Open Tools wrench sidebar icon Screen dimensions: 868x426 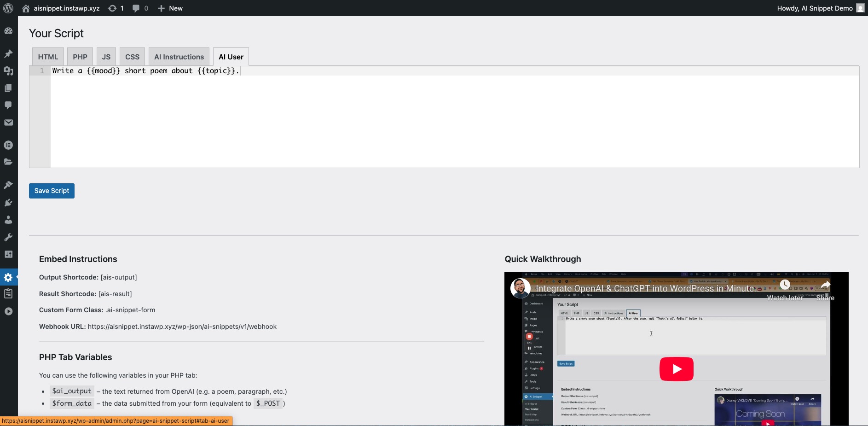pyautogui.click(x=8, y=237)
